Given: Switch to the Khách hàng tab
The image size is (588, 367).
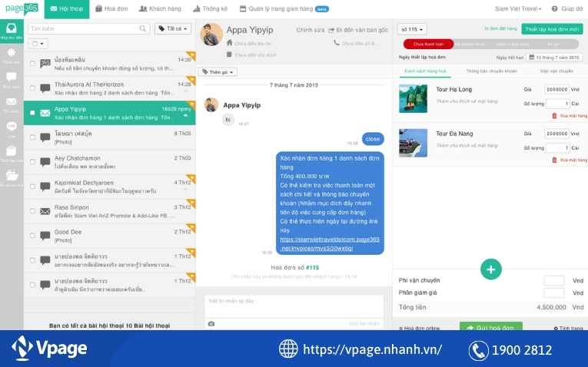Looking at the screenshot, I should [160, 8].
